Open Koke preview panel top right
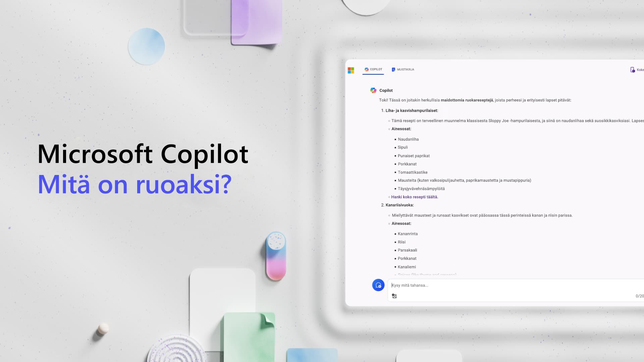The width and height of the screenshot is (644, 362). click(637, 69)
